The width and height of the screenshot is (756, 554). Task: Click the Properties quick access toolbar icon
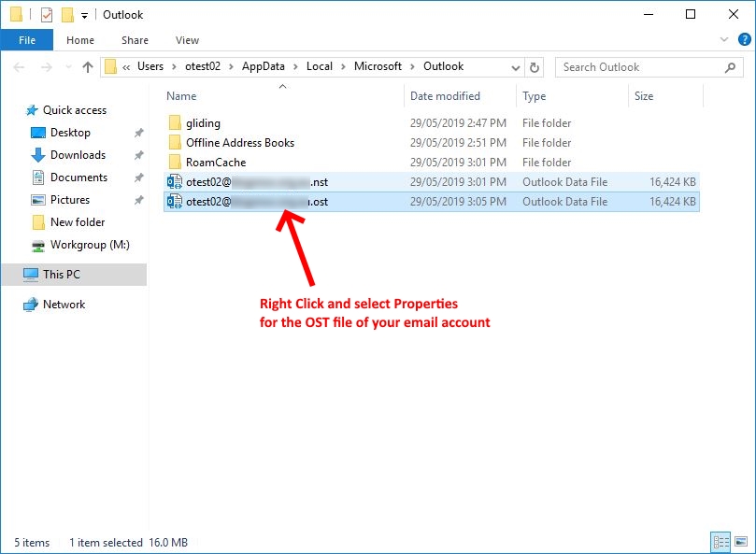pos(47,15)
